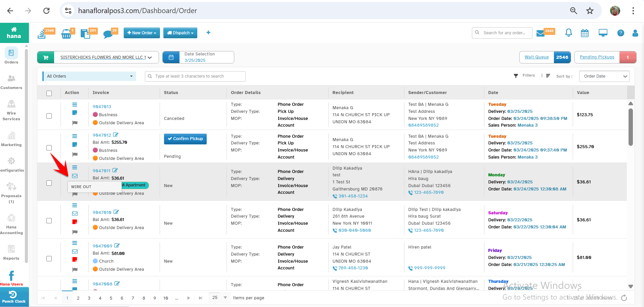Open the notifications bell
This screenshot has height=307, width=644.
coord(568,33)
